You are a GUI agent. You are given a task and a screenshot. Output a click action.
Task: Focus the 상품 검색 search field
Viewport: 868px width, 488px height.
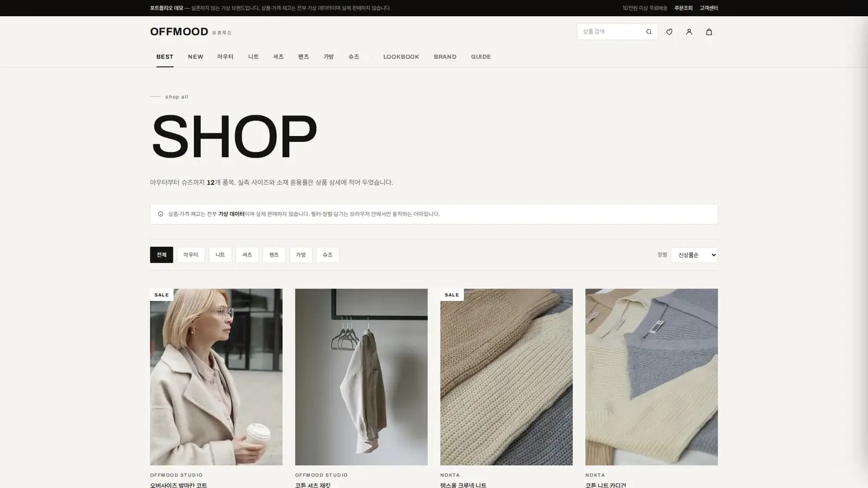pos(610,32)
